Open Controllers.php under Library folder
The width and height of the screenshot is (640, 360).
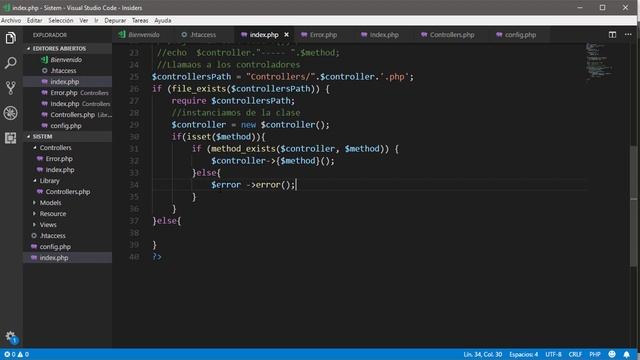click(67, 192)
